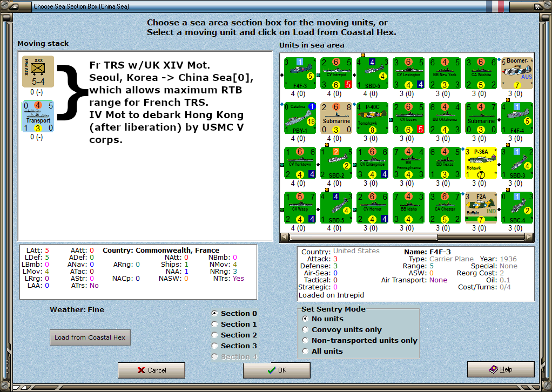The image size is (552, 392).
Task: Choose Section 0 sea box
Action: [x=234, y=313]
